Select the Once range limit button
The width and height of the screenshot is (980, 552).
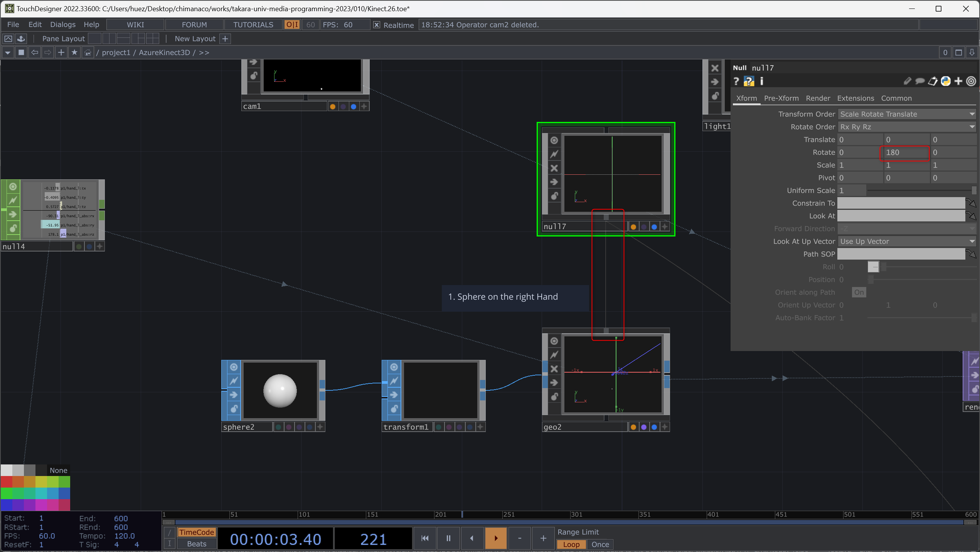tap(600, 544)
